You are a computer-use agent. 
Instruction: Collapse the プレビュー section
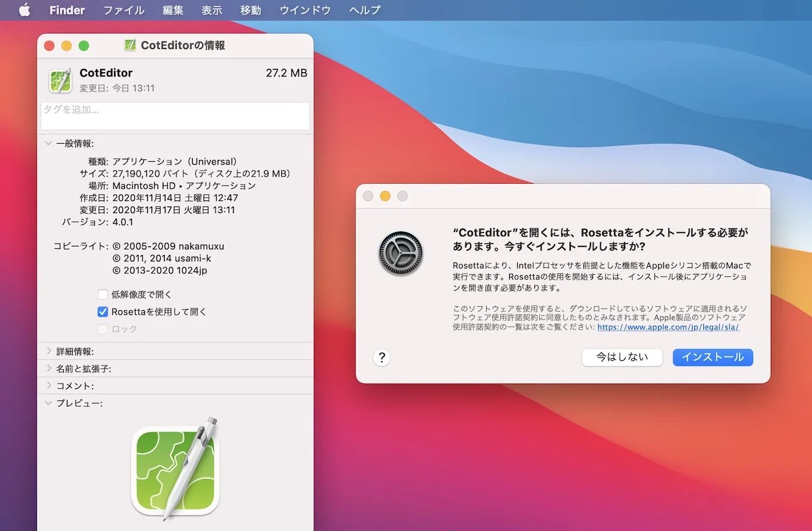point(48,403)
